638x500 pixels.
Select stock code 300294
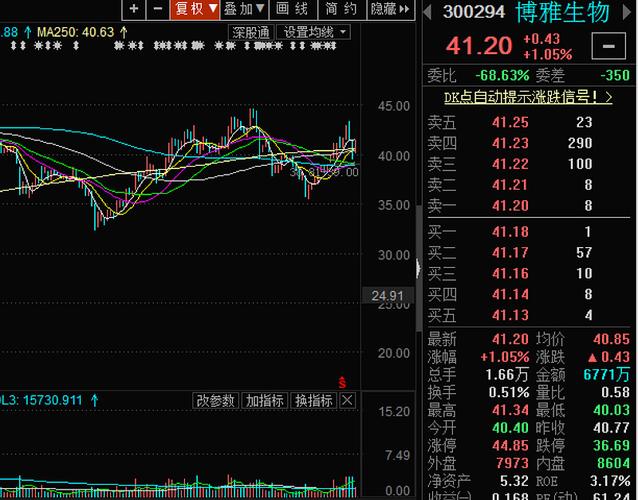pyautogui.click(x=474, y=12)
